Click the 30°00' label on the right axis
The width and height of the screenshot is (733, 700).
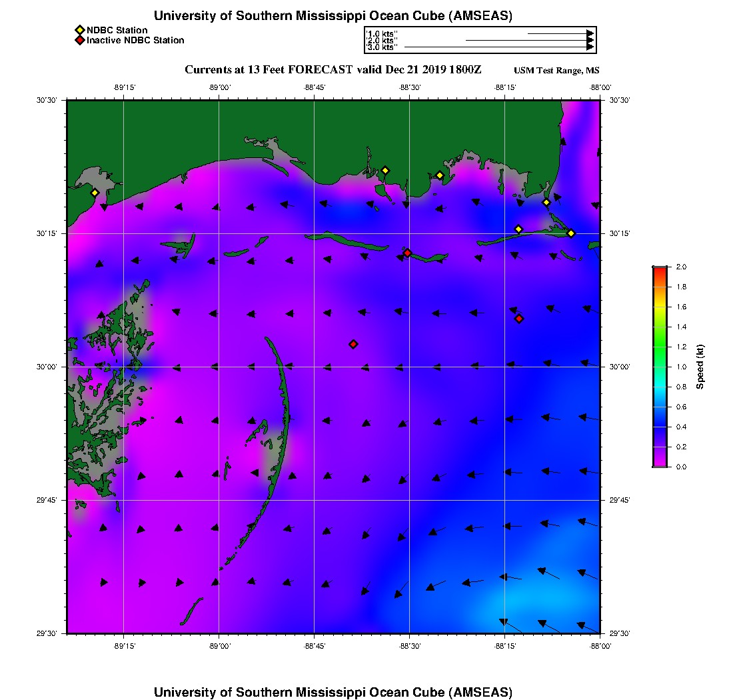tap(620, 367)
